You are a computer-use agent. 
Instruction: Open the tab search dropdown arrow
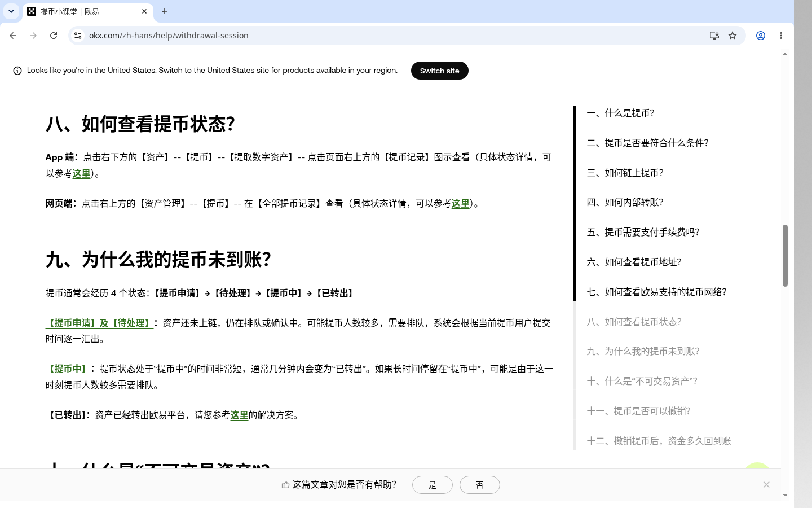[x=11, y=11]
